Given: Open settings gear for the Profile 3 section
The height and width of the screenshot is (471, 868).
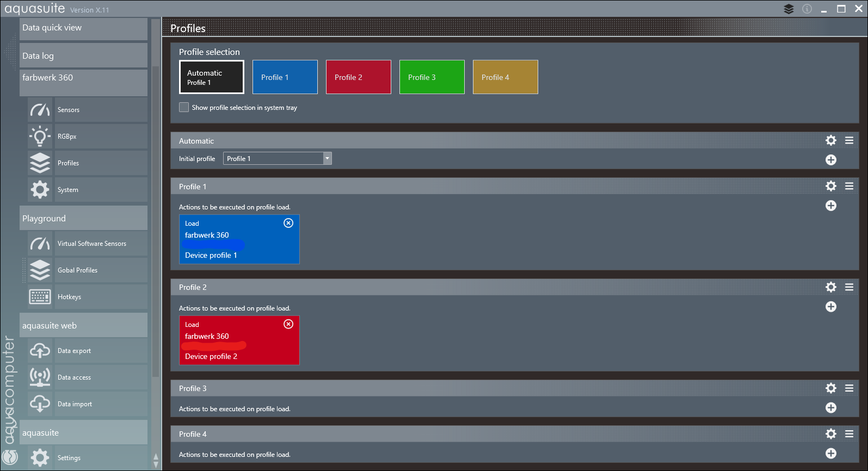Looking at the screenshot, I should [831, 388].
